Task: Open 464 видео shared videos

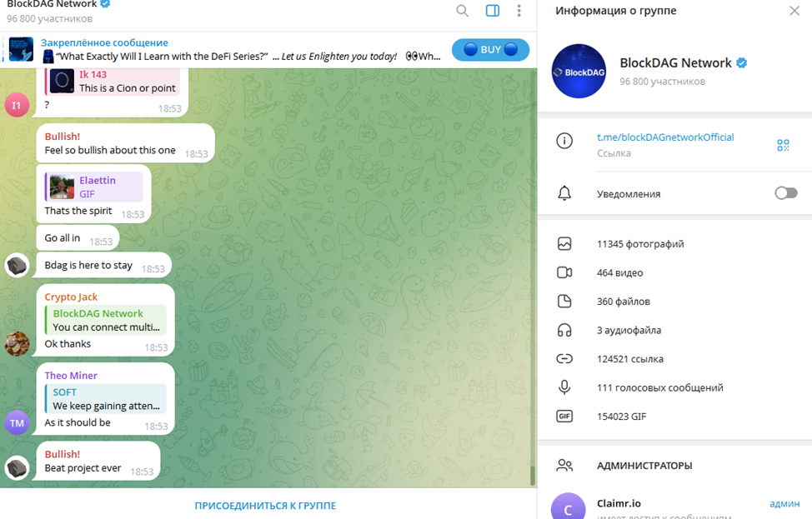Action: click(x=620, y=273)
